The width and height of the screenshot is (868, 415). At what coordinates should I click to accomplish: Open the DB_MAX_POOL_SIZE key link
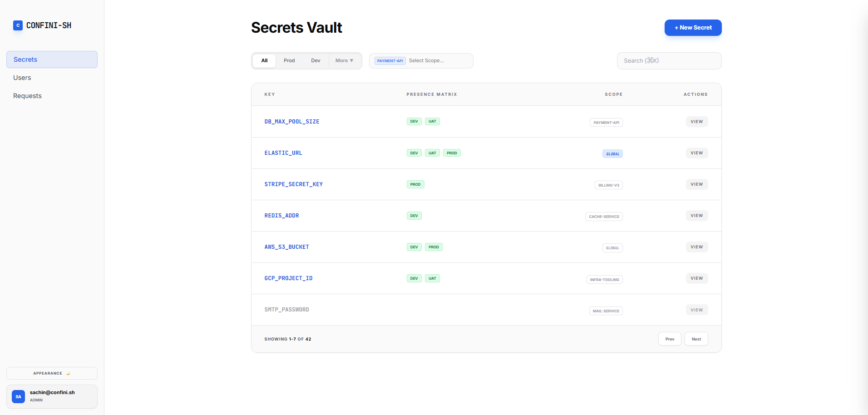pyautogui.click(x=292, y=122)
